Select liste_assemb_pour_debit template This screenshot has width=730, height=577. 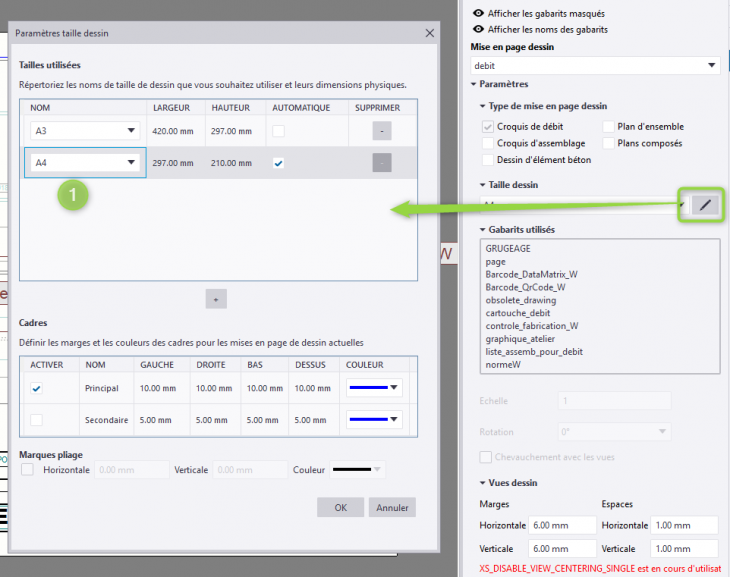pyautogui.click(x=534, y=352)
